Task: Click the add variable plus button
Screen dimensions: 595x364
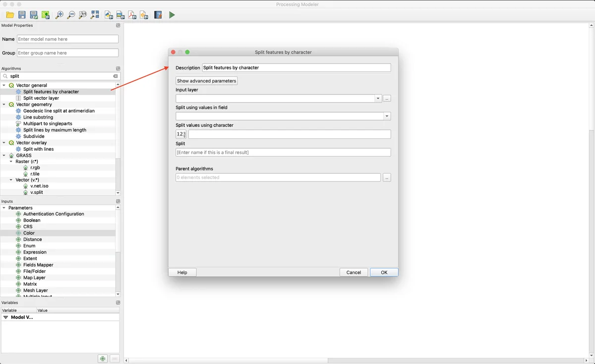Action: coord(102,359)
